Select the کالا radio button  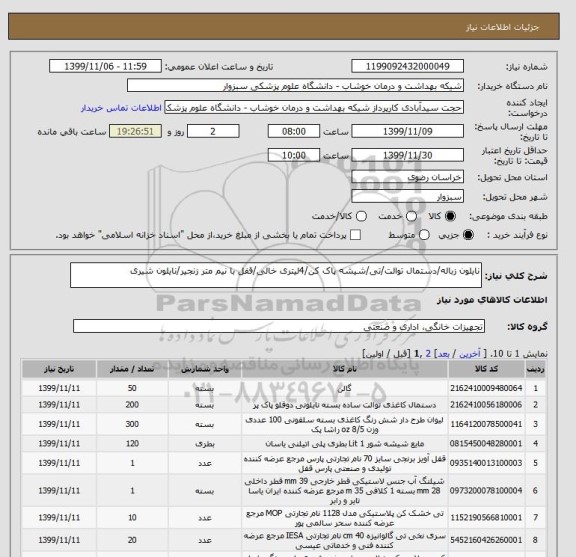[x=450, y=216]
